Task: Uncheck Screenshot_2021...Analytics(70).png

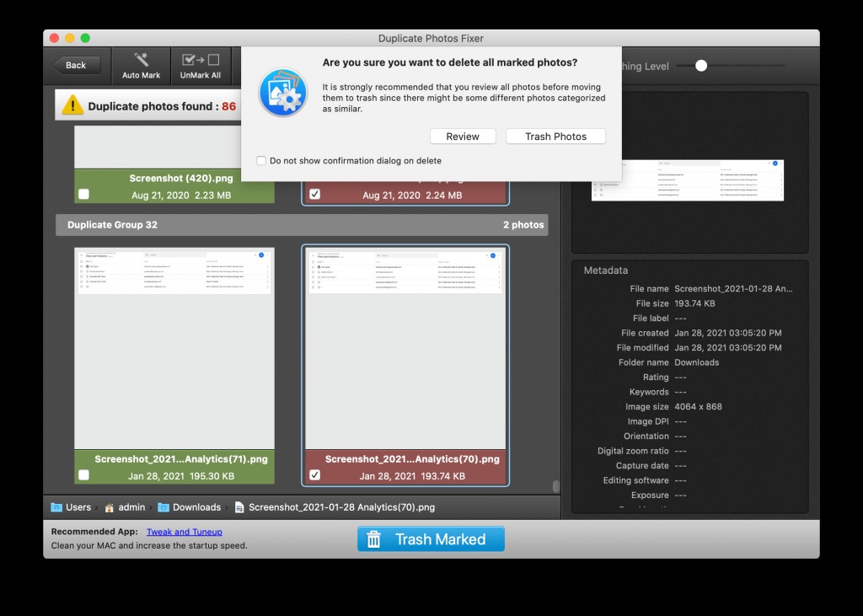Action: [315, 474]
